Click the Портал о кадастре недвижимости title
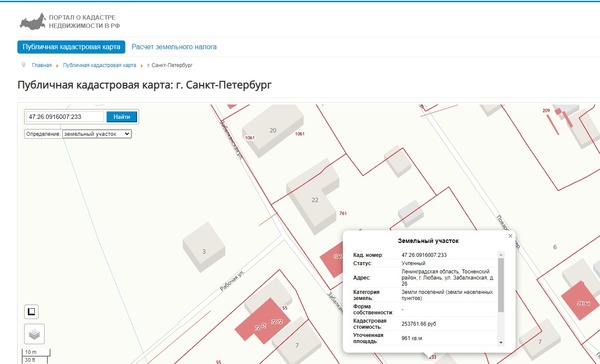Viewport: 600px width, 364px height. [84, 21]
